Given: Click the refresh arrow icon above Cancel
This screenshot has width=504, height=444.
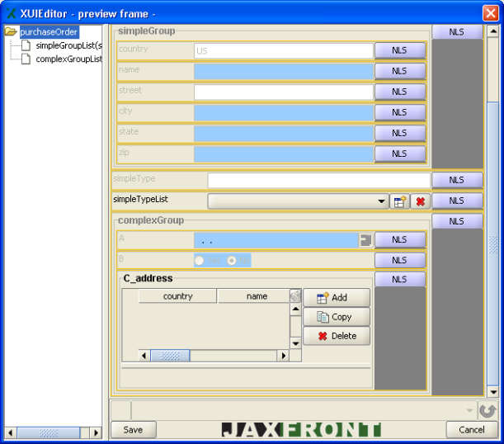Looking at the screenshot, I should click(488, 410).
